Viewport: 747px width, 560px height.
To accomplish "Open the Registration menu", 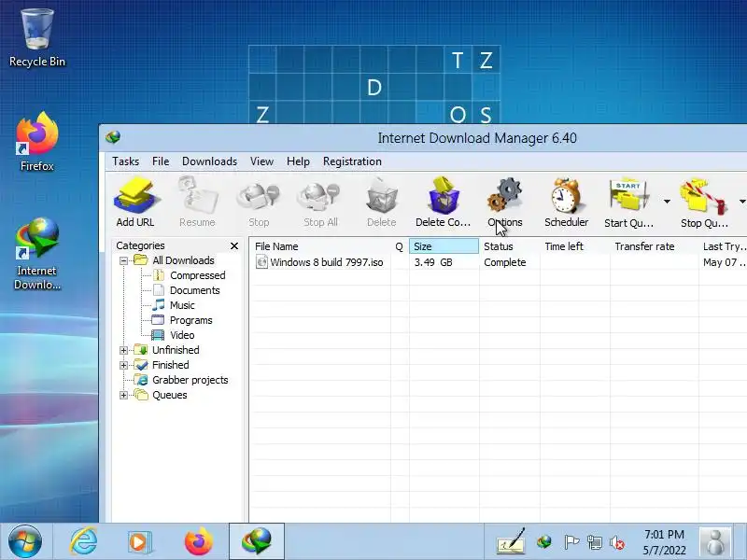I will [x=352, y=161].
